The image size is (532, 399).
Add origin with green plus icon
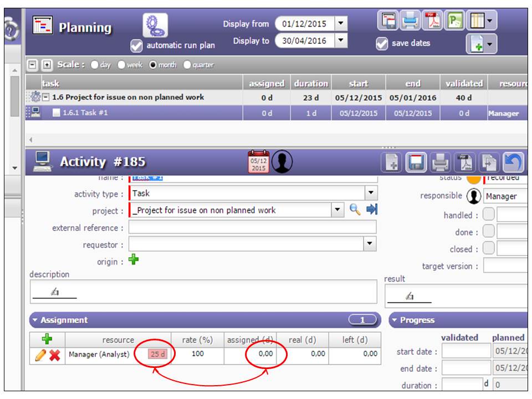(x=134, y=259)
